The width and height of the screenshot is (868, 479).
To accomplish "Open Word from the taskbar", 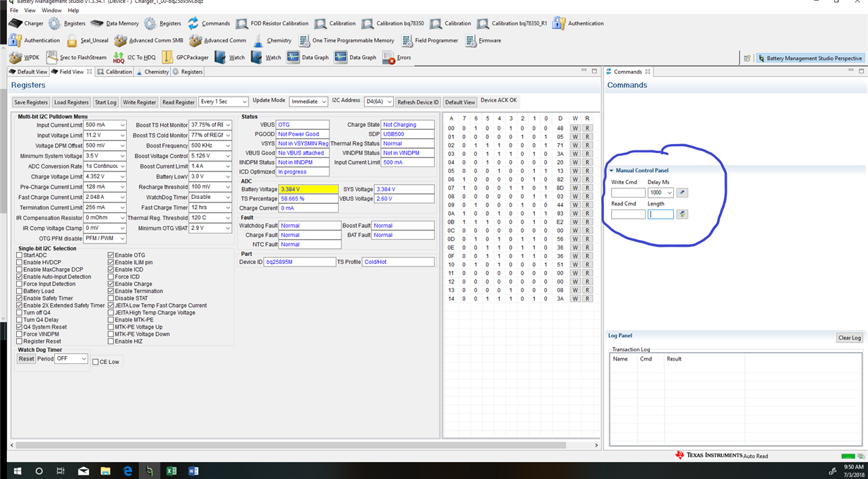I will pos(193,471).
